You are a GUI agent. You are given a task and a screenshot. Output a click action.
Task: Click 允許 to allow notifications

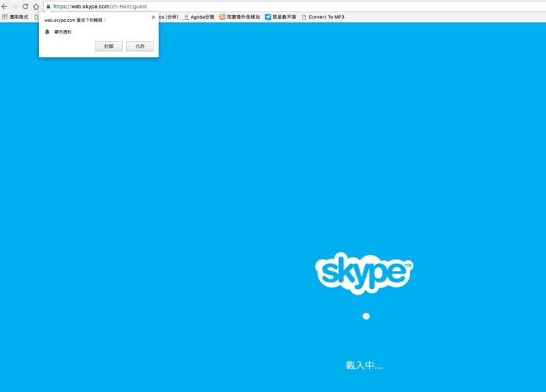point(140,46)
